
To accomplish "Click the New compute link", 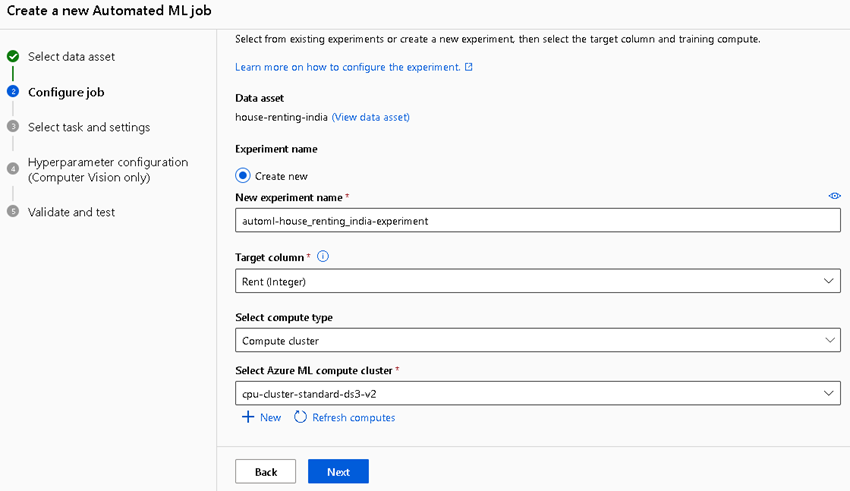I will click(x=271, y=417).
